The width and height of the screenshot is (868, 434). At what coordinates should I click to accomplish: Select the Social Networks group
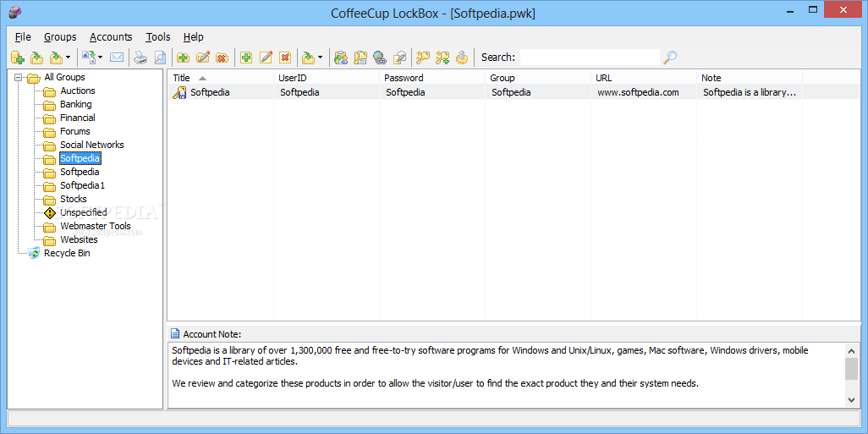point(92,145)
